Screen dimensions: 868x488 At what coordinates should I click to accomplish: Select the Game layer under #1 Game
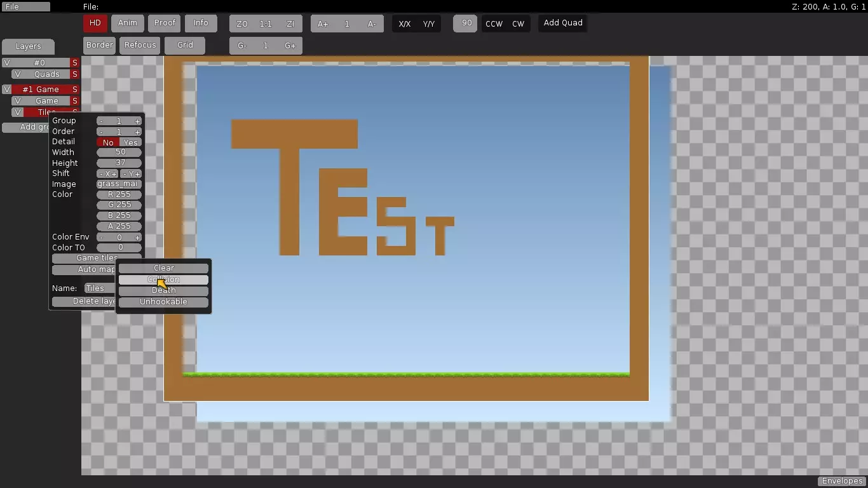pos(46,101)
